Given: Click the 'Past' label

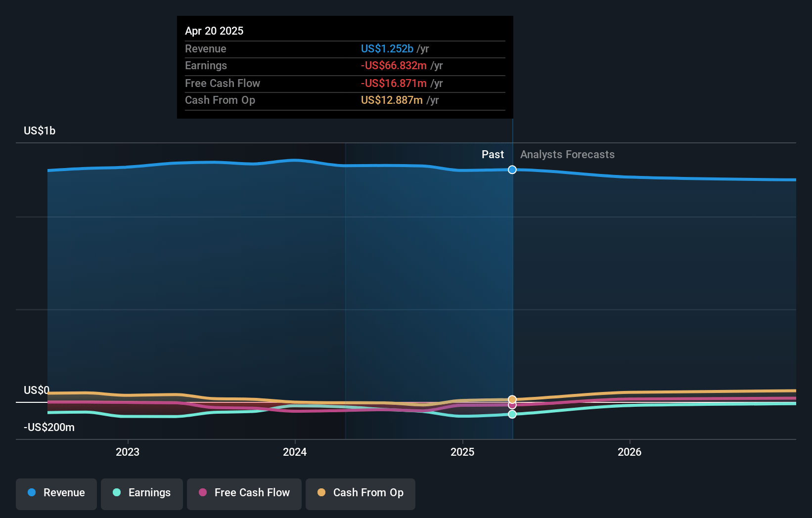Looking at the screenshot, I should 493,155.
